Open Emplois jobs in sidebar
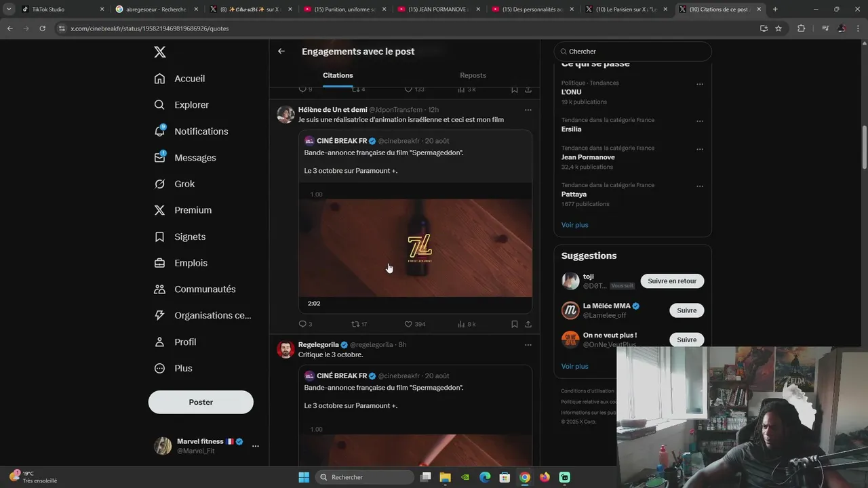The width and height of the screenshot is (868, 488). (181, 263)
